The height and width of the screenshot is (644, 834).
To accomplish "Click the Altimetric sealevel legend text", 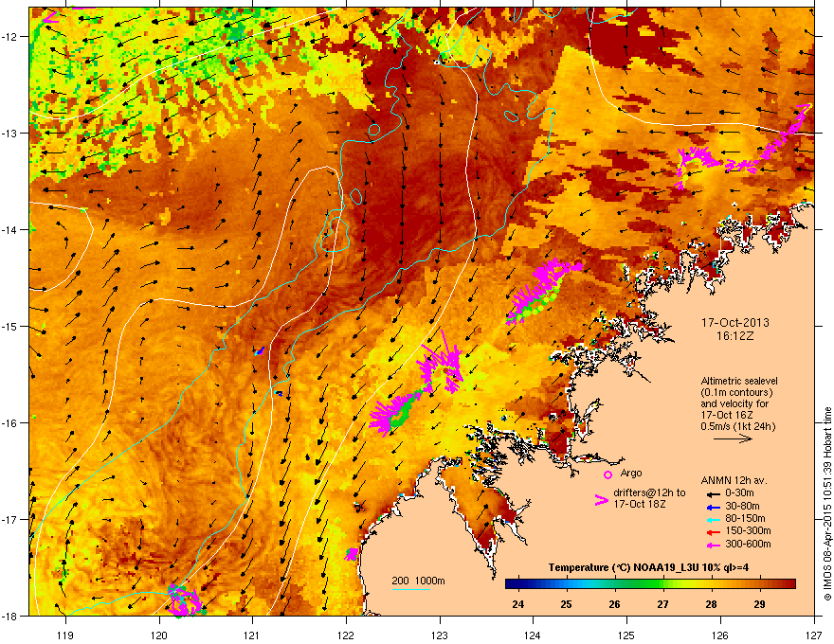I will point(739,381).
